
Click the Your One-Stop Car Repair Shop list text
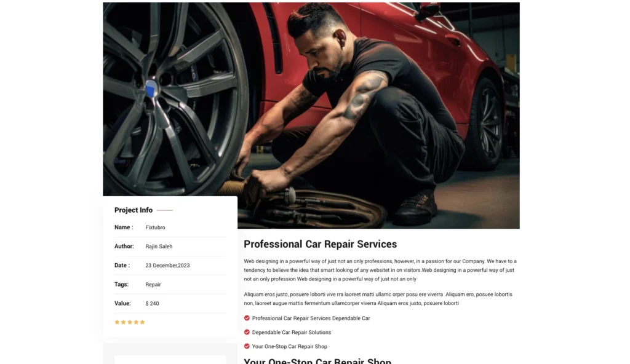pyautogui.click(x=290, y=346)
